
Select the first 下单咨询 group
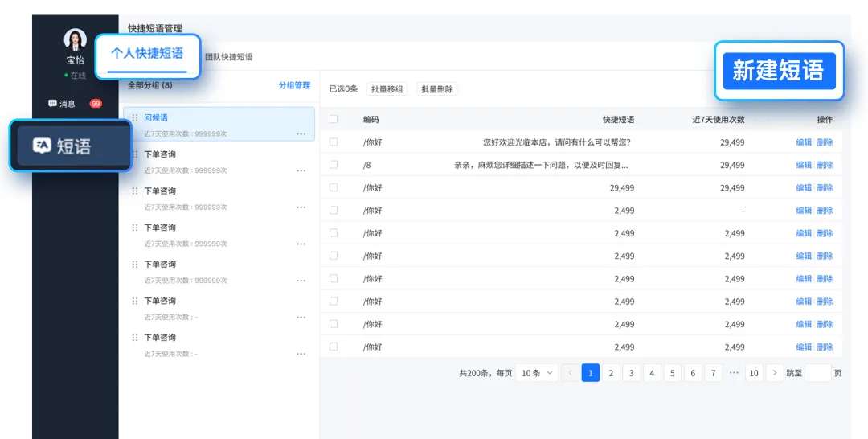click(219, 162)
